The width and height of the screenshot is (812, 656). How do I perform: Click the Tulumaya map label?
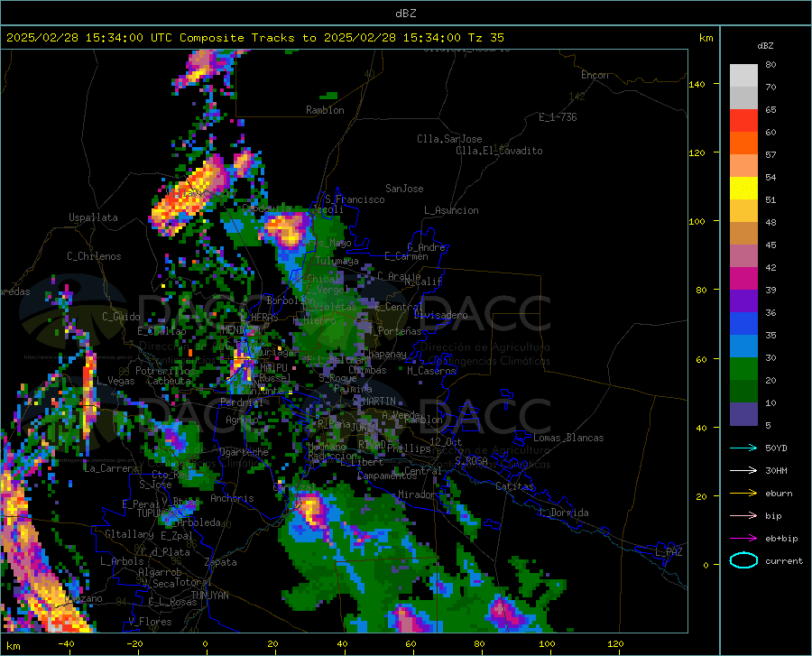[337, 261]
